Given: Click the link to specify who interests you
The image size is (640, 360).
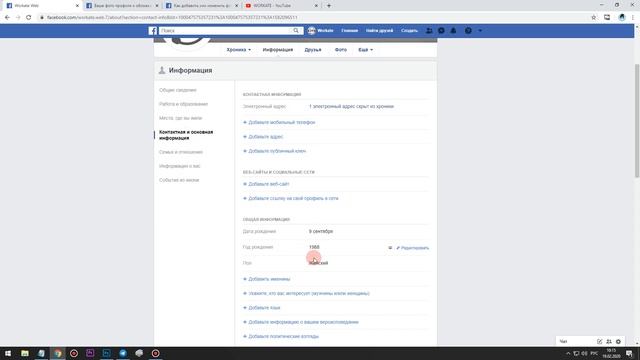Looking at the screenshot, I should [306, 293].
